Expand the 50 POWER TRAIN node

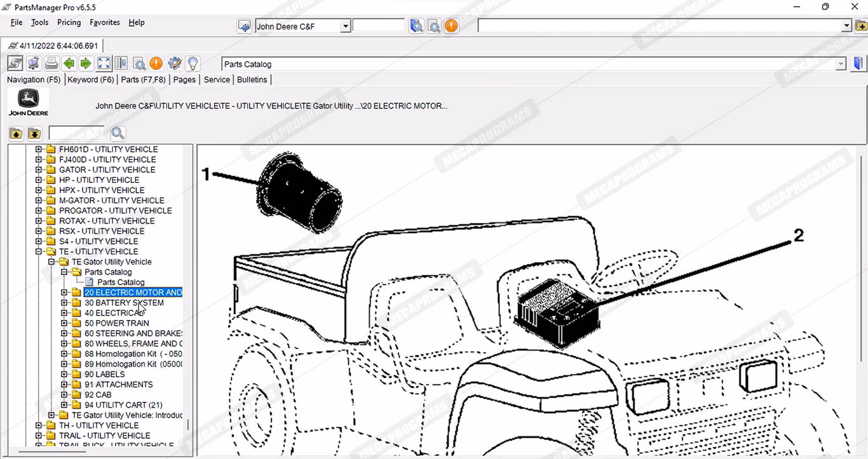(64, 323)
